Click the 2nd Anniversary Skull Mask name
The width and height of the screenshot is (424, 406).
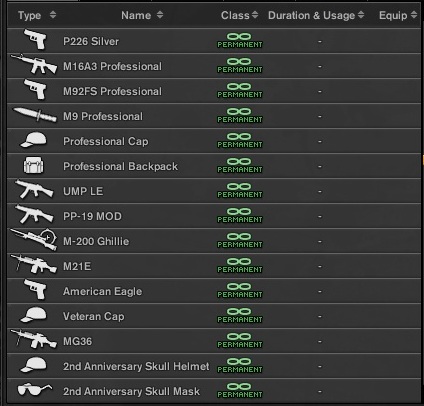(x=132, y=391)
